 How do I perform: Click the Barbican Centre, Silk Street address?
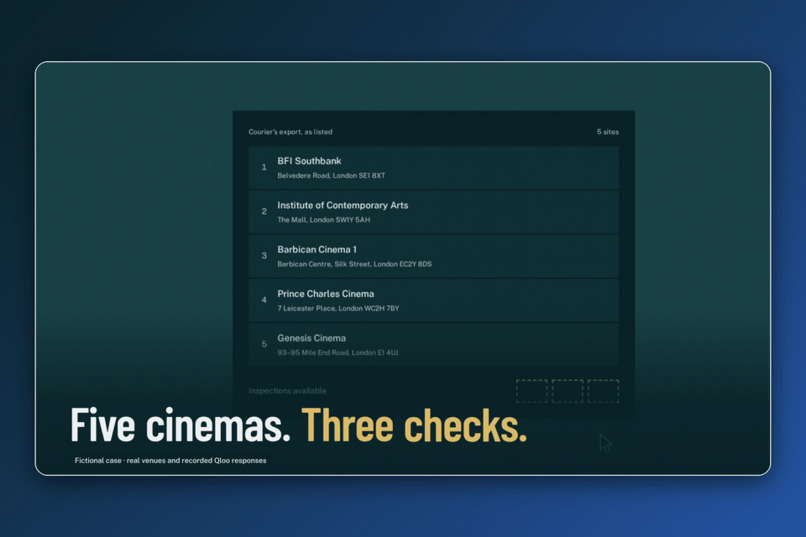[x=354, y=264]
